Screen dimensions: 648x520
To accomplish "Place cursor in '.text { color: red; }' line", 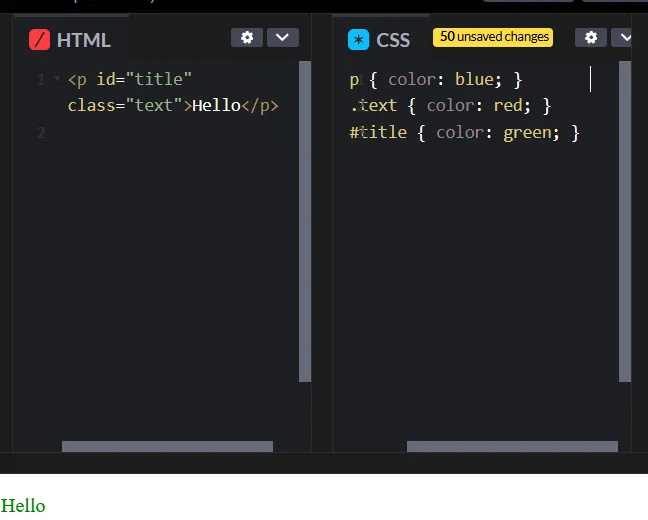I will (450, 106).
